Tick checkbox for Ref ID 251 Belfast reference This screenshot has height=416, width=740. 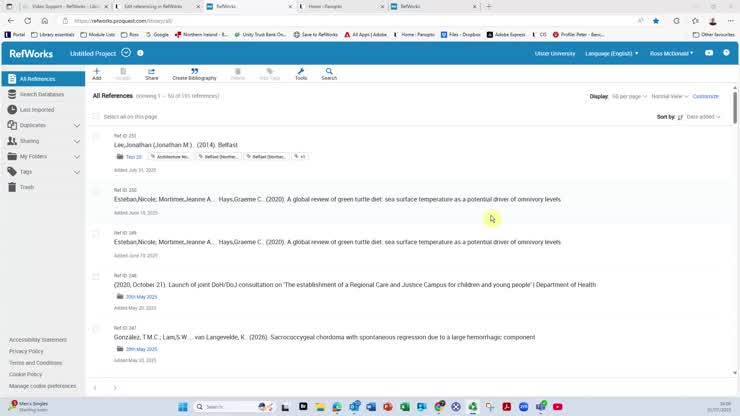96,137
